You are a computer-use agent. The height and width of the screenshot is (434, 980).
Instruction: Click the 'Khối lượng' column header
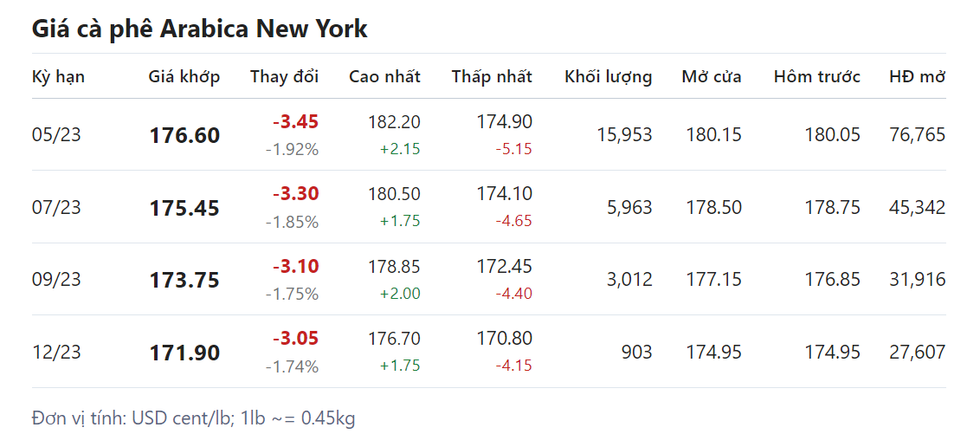[608, 76]
